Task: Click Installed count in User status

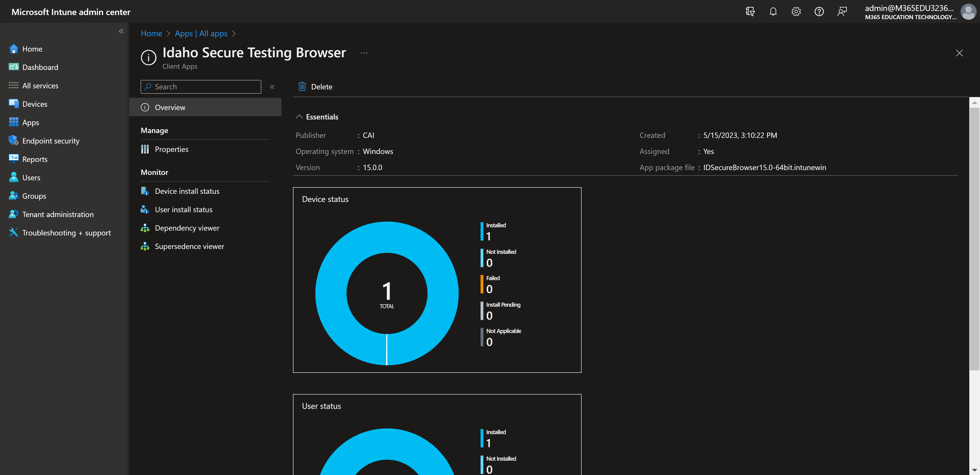Action: click(x=493, y=438)
